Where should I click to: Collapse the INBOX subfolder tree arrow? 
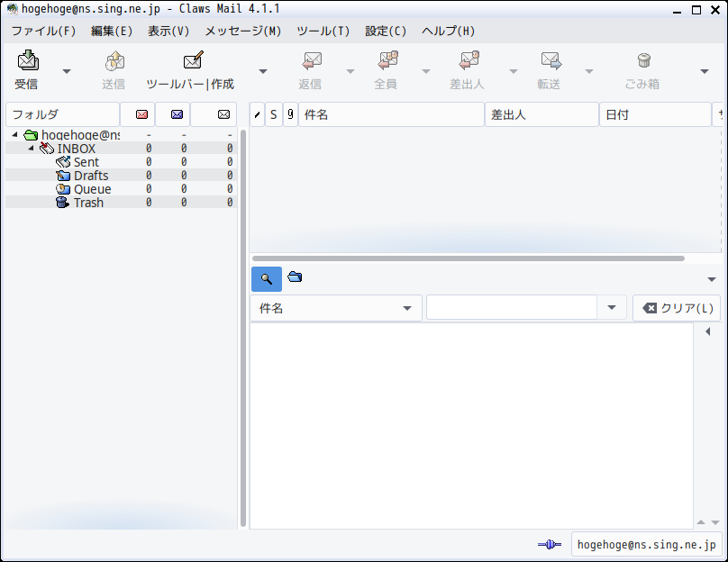pos(32,148)
